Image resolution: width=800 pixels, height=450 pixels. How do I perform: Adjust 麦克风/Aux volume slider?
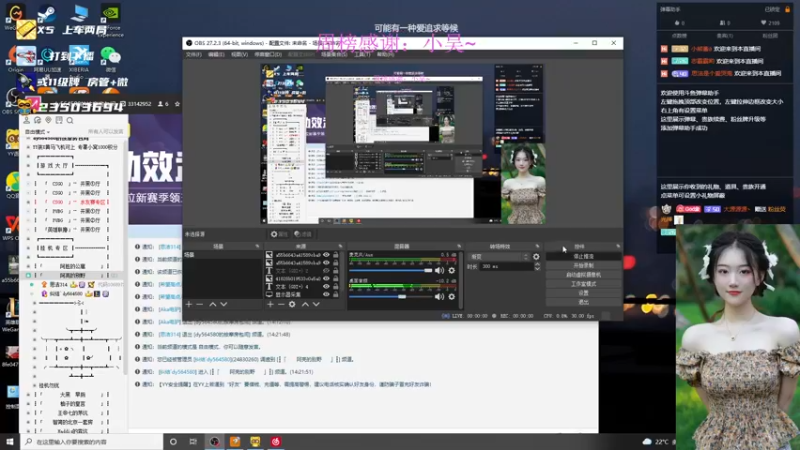390,270
